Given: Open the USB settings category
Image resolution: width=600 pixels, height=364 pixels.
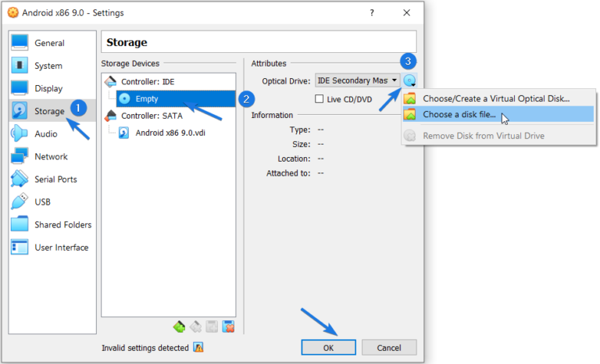Looking at the screenshot, I should 52,202.
